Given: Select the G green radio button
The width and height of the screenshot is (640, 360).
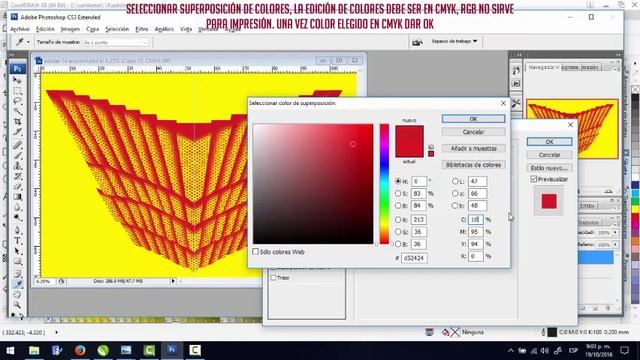Looking at the screenshot, I should click(x=398, y=232).
